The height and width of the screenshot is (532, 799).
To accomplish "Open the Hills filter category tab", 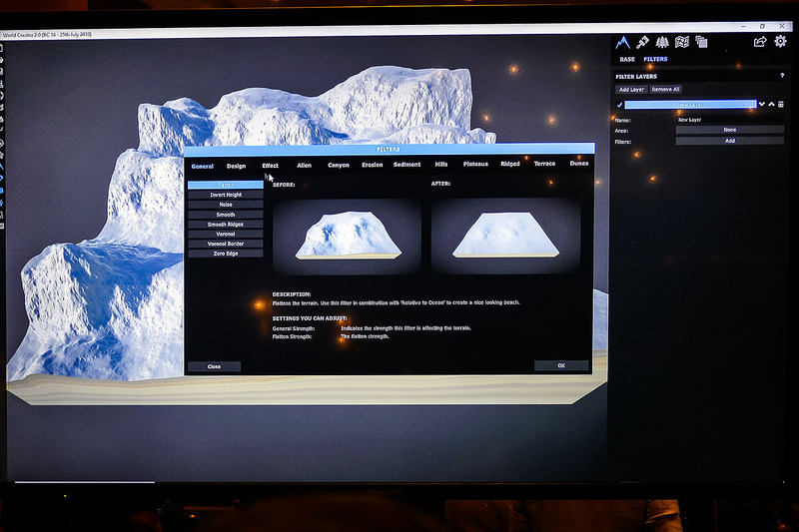I will (441, 164).
